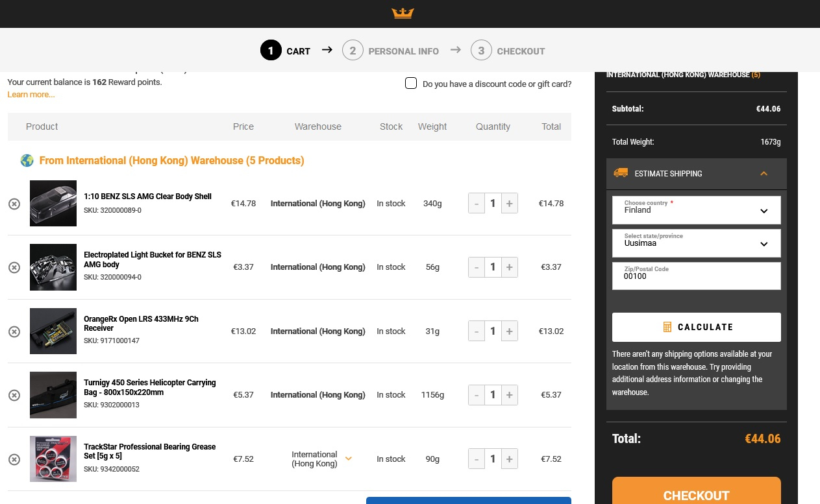Open 1:10 BENZ SLS AMG Clear Body Shell link

tap(147, 197)
